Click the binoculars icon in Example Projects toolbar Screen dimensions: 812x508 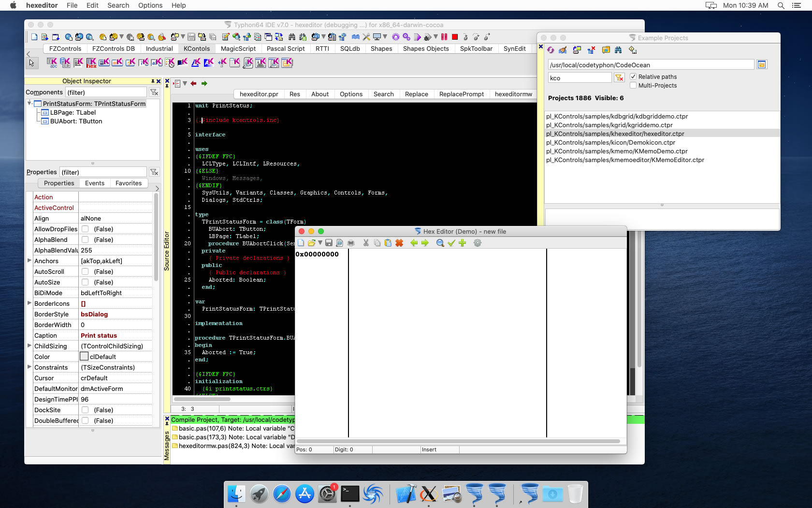(x=618, y=50)
